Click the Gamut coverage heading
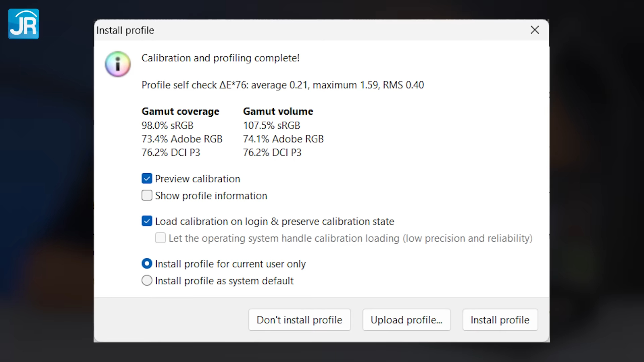644x362 pixels. pos(180,111)
